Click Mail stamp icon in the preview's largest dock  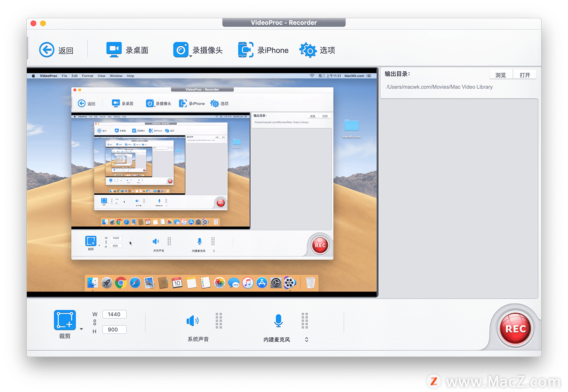coord(149,282)
